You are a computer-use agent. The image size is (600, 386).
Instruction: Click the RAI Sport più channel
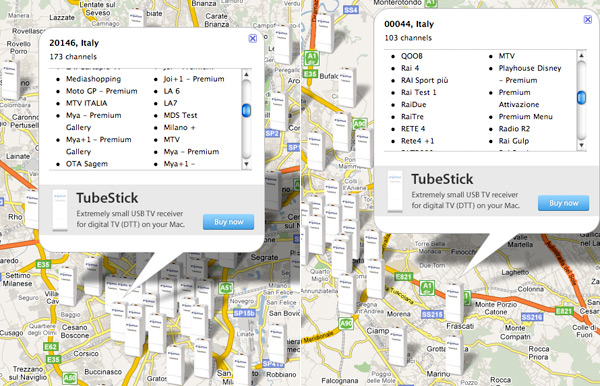[x=424, y=80]
